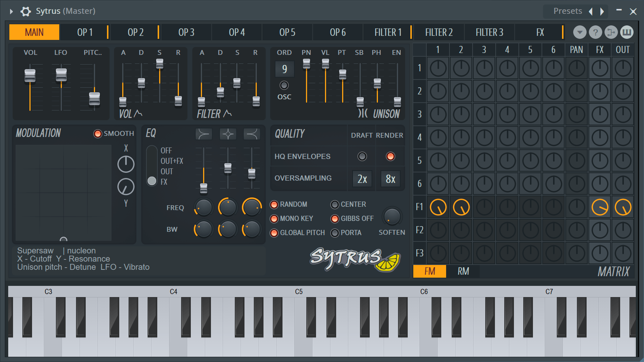
Task: Open the Sytrus help icon
Action: pyautogui.click(x=595, y=32)
